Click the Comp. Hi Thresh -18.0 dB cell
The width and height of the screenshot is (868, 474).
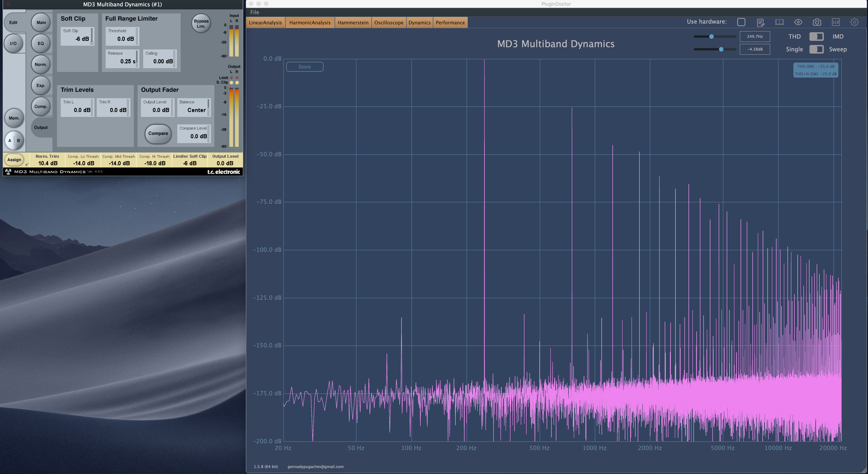click(154, 160)
